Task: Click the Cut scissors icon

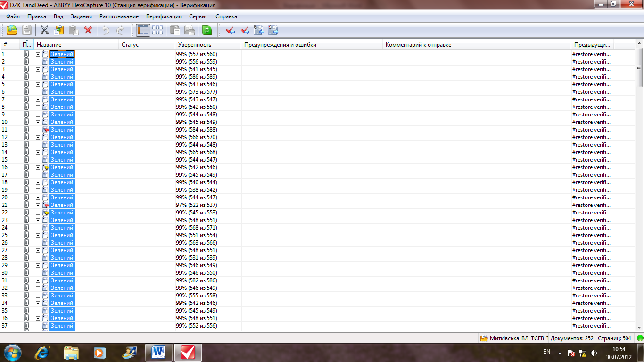Action: pyautogui.click(x=44, y=30)
